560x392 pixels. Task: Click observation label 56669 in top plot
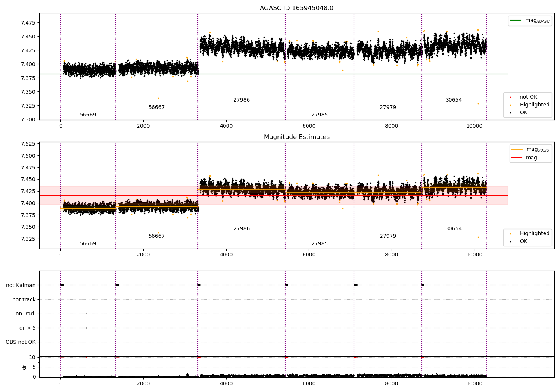pyautogui.click(x=88, y=115)
